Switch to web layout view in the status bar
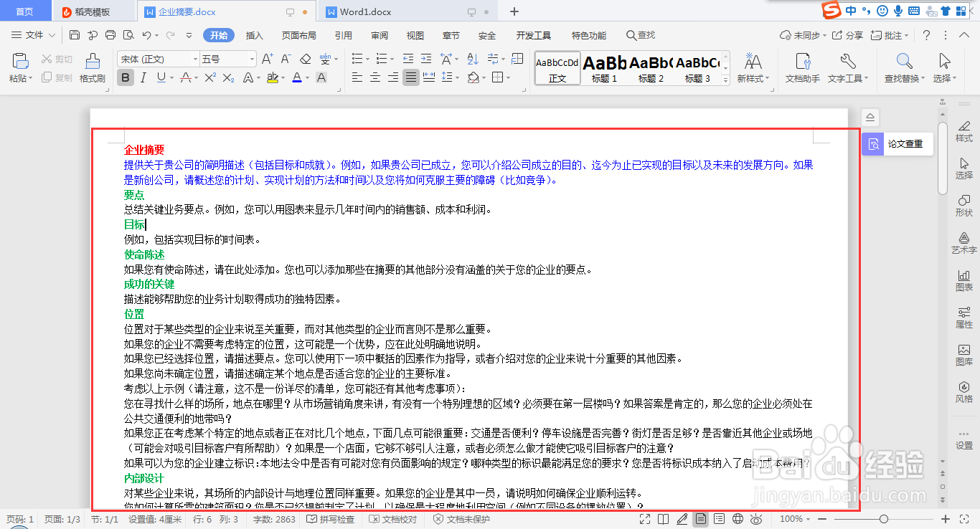 click(x=738, y=518)
